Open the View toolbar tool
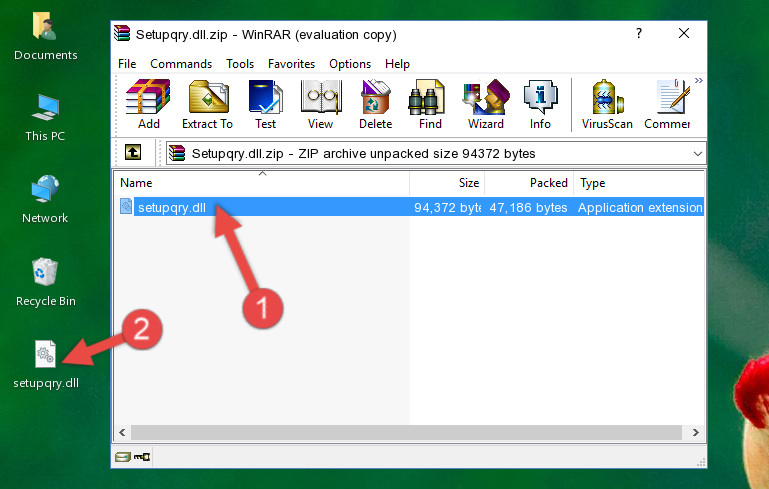This screenshot has width=769, height=489. [x=321, y=104]
